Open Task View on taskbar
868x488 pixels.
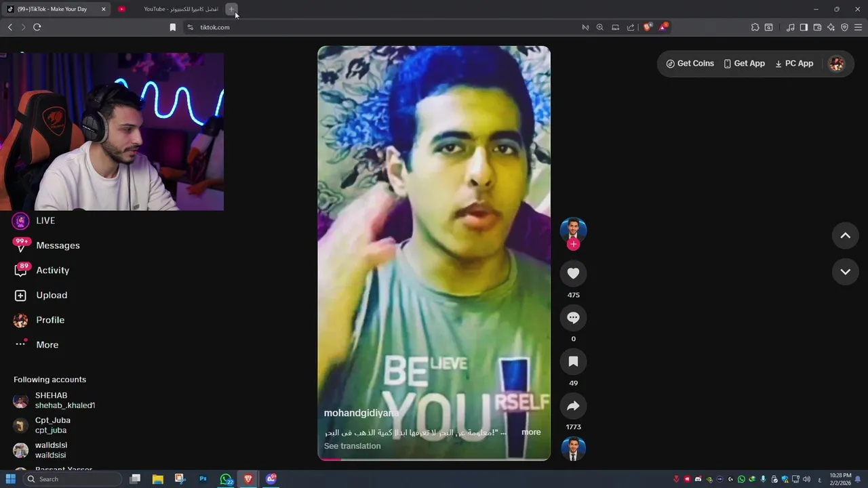tap(135, 479)
